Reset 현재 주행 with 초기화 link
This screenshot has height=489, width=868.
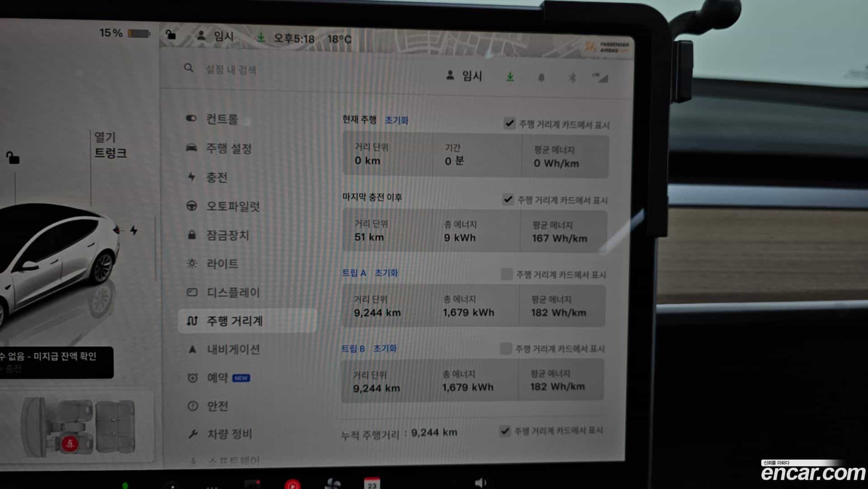(397, 120)
